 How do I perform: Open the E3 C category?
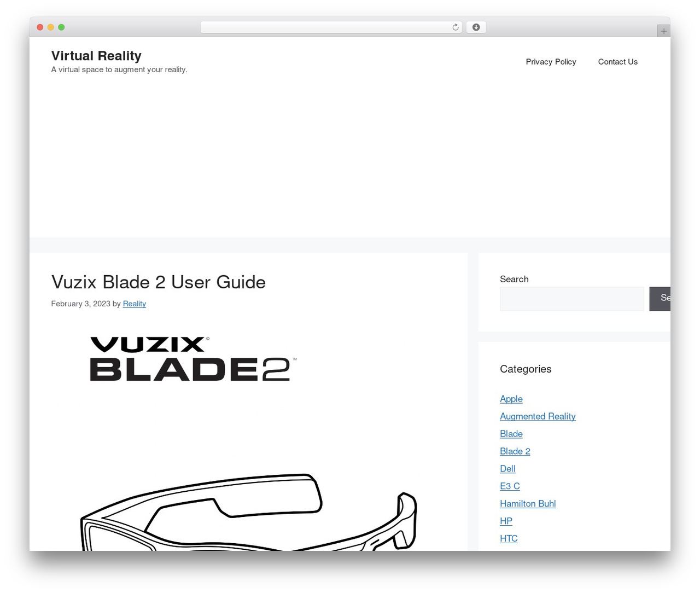pyautogui.click(x=510, y=486)
